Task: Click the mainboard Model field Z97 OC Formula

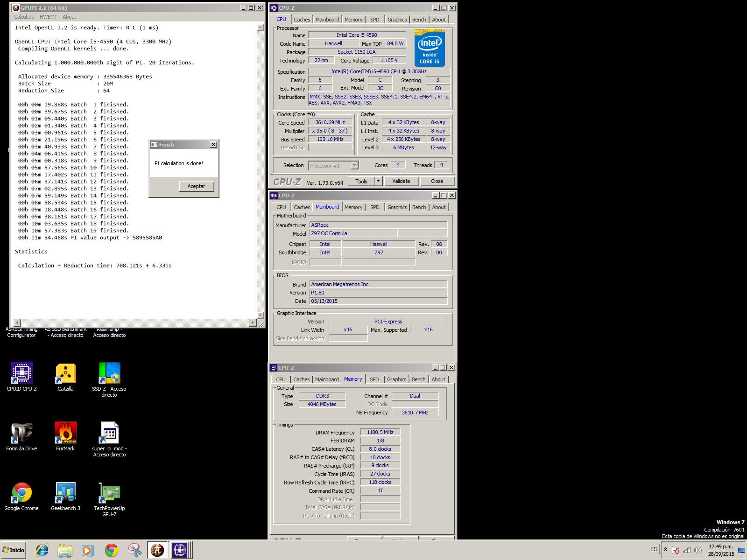Action: [353, 233]
